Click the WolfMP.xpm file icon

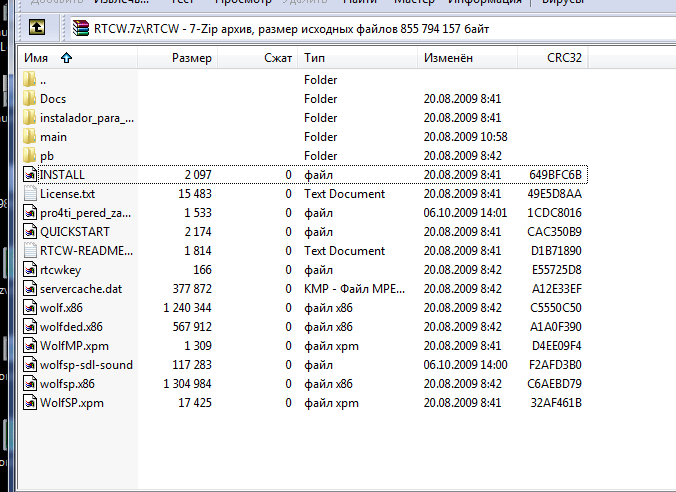(30, 345)
